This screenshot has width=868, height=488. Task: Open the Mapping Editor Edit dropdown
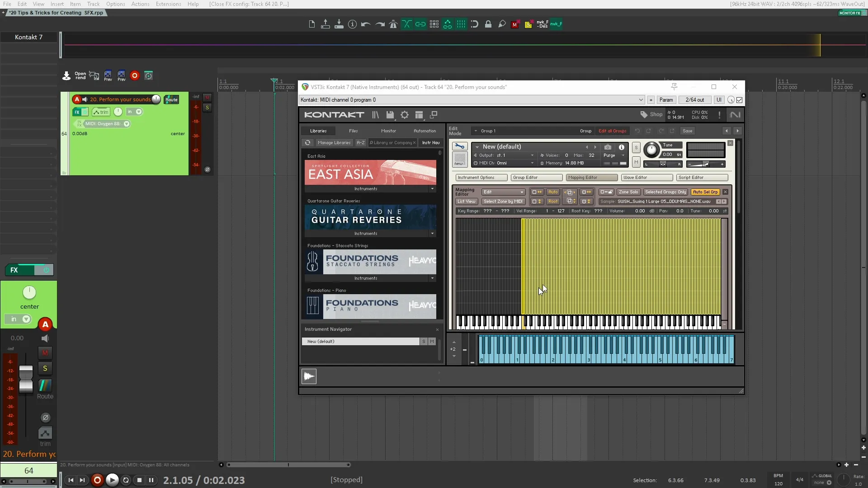point(503,192)
